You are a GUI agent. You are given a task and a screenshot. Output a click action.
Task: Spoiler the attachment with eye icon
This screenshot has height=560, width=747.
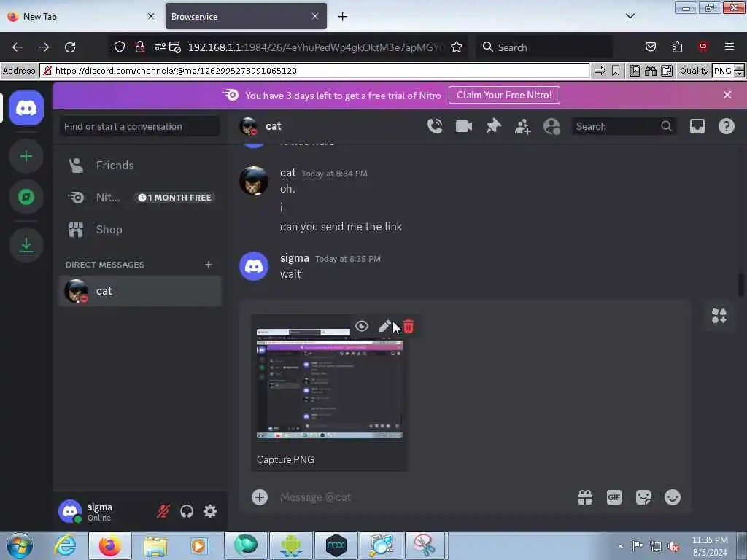[x=362, y=326]
